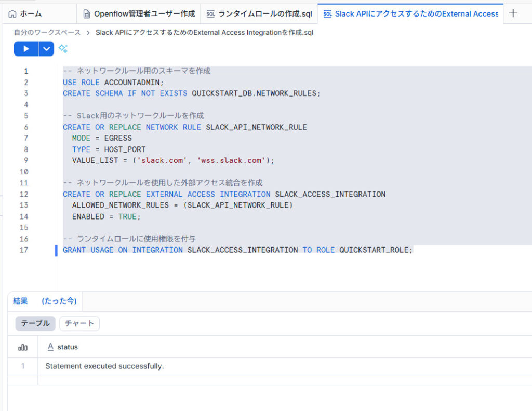This screenshot has height=411, width=532.
Task: Select the 'Statement executed successfully.' result cell
Action: (x=104, y=366)
